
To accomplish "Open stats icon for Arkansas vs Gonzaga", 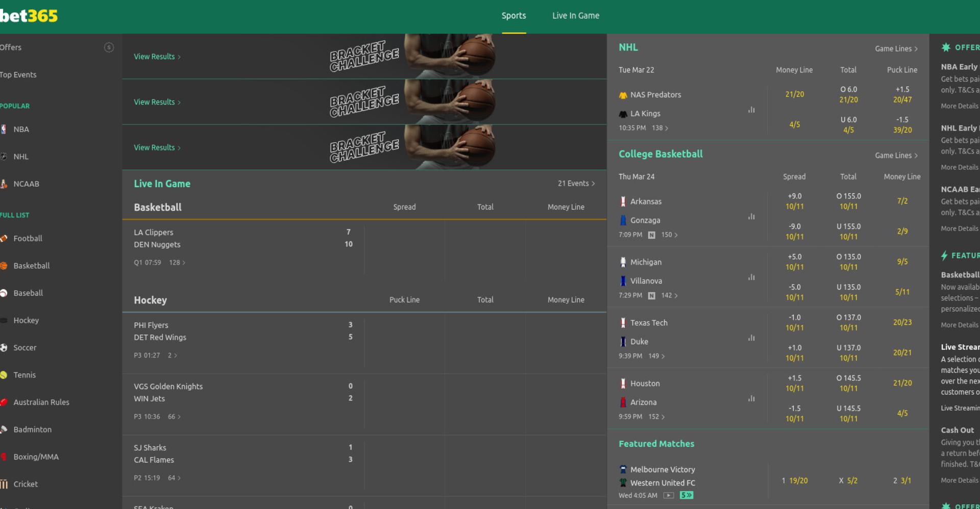I will pyautogui.click(x=751, y=216).
